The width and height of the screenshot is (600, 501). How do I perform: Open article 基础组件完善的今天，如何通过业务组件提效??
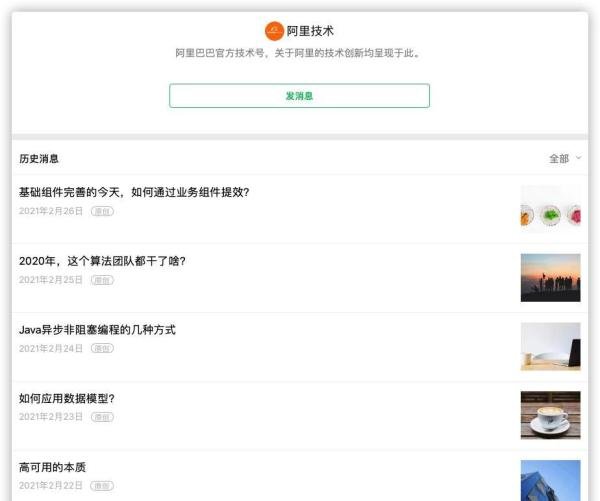[x=134, y=192]
